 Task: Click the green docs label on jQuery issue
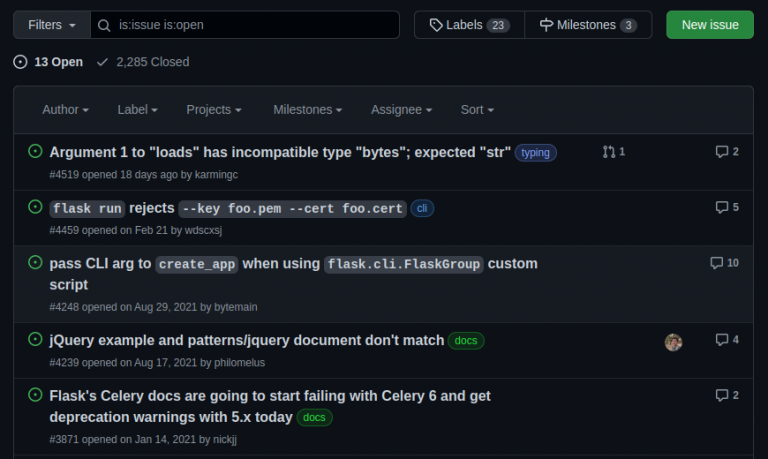click(466, 341)
